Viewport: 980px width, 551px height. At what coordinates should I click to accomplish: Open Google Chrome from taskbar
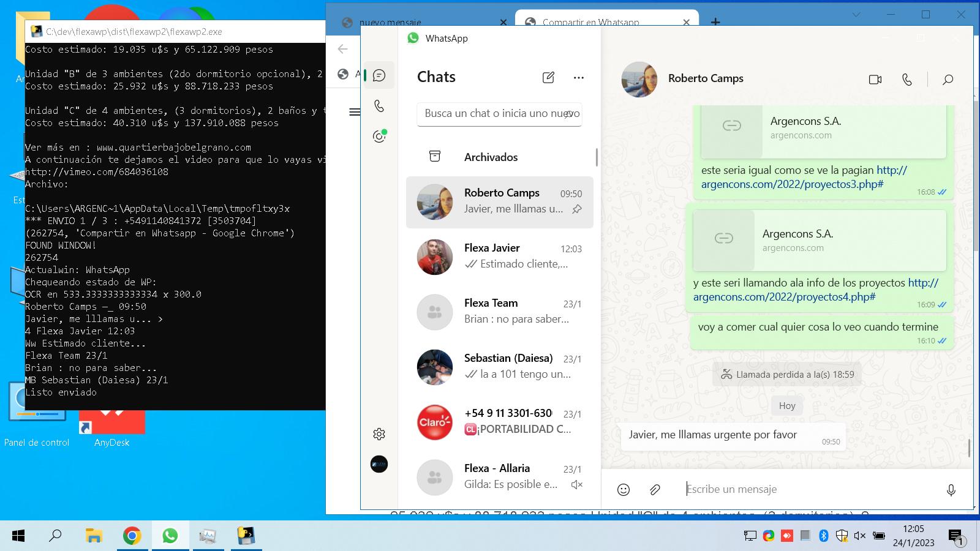pos(132,536)
